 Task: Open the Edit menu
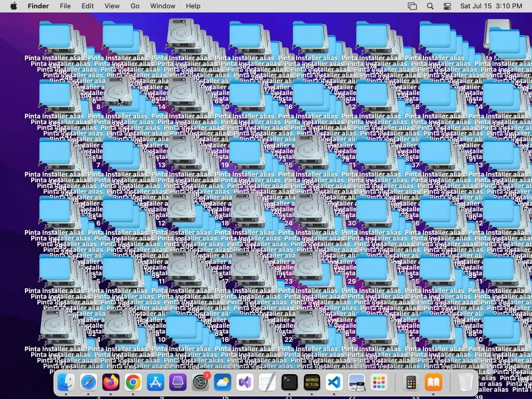(x=87, y=6)
